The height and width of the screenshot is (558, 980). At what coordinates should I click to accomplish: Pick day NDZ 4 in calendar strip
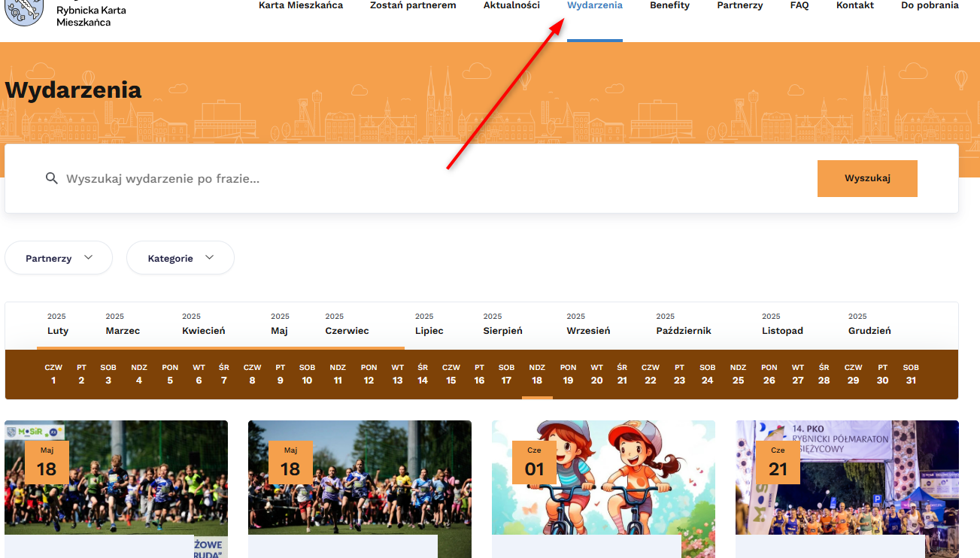139,374
